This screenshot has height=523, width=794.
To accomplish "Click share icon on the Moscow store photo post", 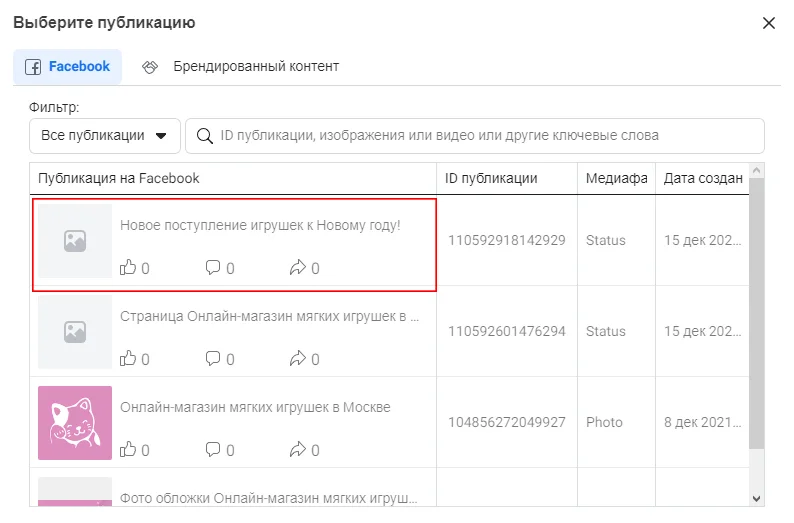I will click(297, 450).
